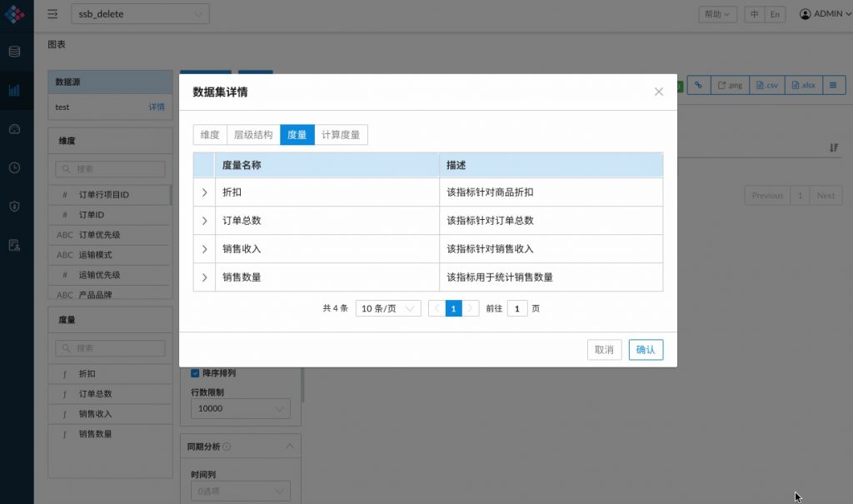The image size is (853, 504).
Task: Switch the language to En
Action: [x=776, y=14]
